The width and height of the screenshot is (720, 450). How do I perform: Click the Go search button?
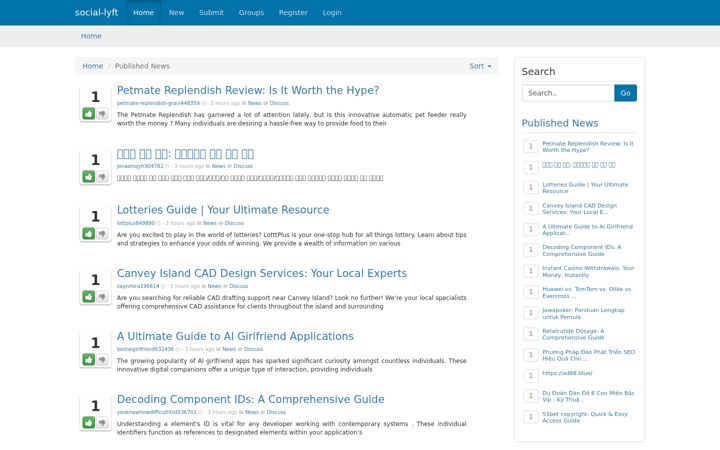pyautogui.click(x=625, y=93)
